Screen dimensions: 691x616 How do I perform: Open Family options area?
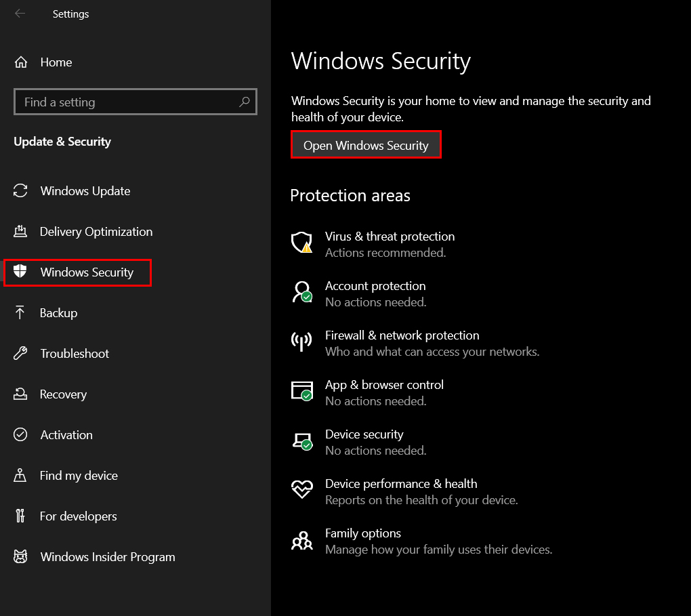click(362, 533)
